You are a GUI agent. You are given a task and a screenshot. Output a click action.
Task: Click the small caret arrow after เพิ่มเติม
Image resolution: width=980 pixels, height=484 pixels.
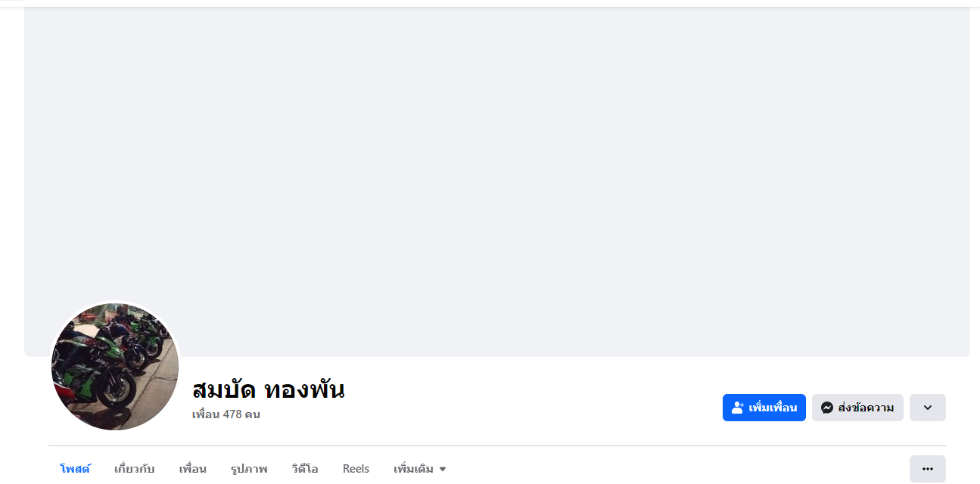443,470
